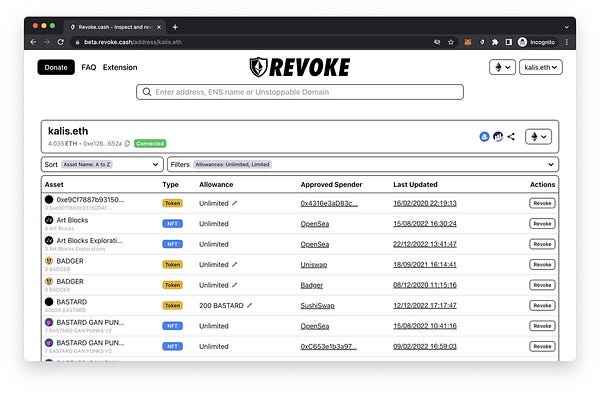Click the NFT type badge in Art Blocks row
The height and width of the screenshot is (393, 600).
(172, 223)
